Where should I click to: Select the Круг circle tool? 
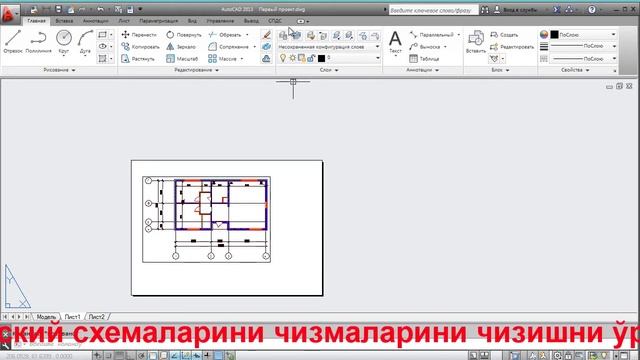pyautogui.click(x=64, y=42)
